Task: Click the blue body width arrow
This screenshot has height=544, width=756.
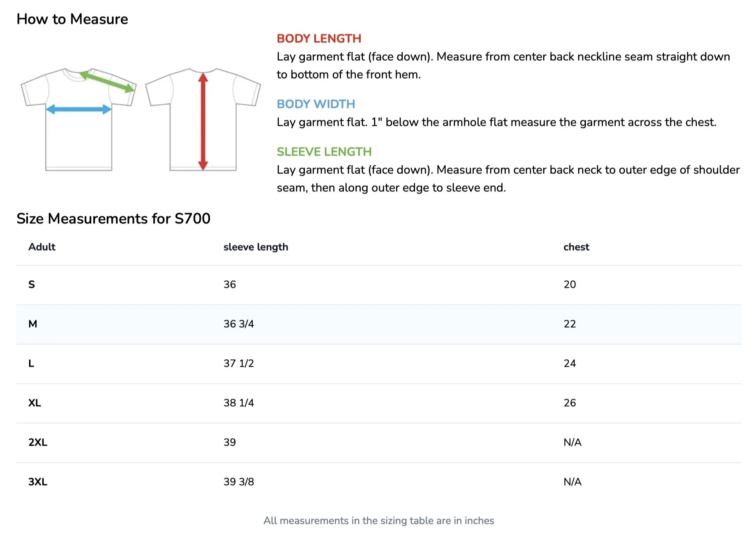Action: [x=79, y=109]
